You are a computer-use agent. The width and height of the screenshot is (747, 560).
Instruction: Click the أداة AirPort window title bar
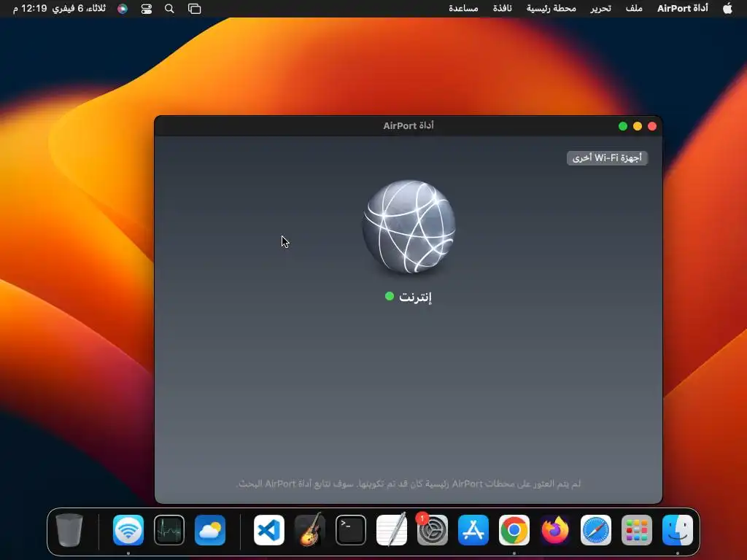click(409, 125)
